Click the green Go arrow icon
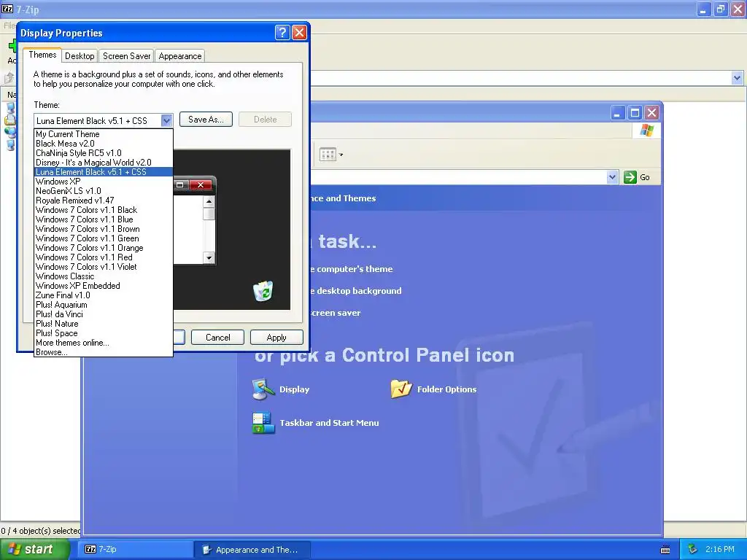 pyautogui.click(x=630, y=177)
